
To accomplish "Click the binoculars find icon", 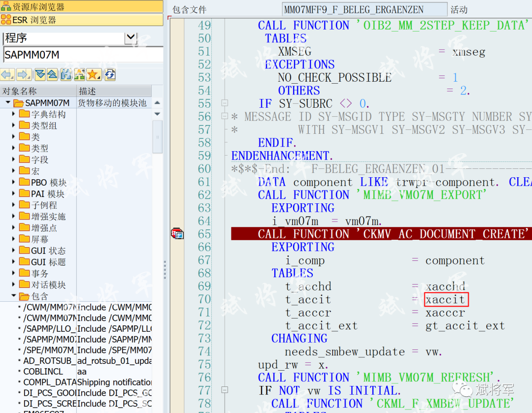I will 66,74.
